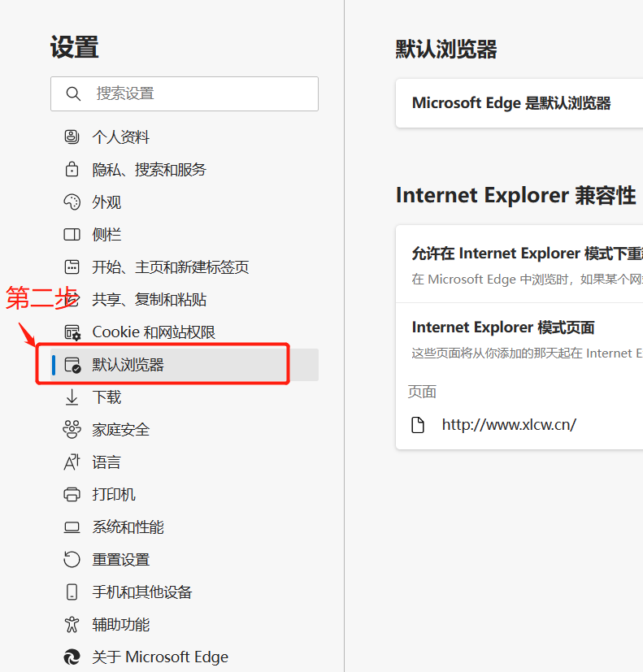Click the sidebar panel icon for 侧栏
The height and width of the screenshot is (672, 643).
(x=72, y=235)
